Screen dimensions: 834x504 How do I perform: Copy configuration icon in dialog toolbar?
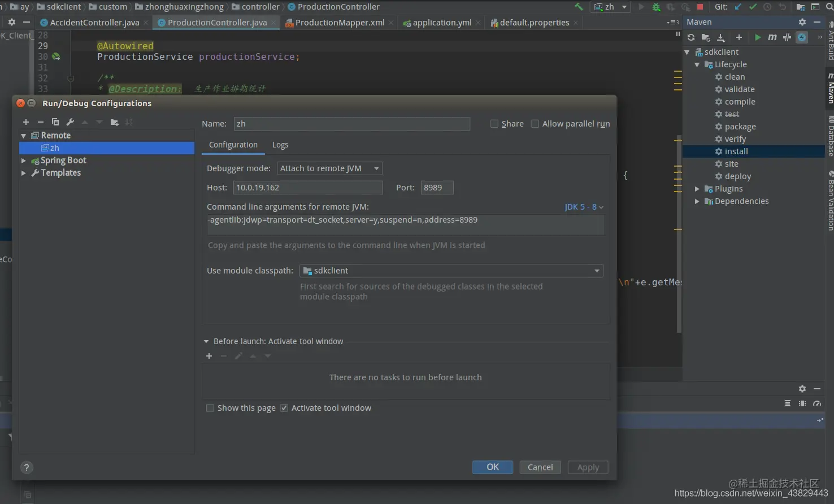[55, 122]
